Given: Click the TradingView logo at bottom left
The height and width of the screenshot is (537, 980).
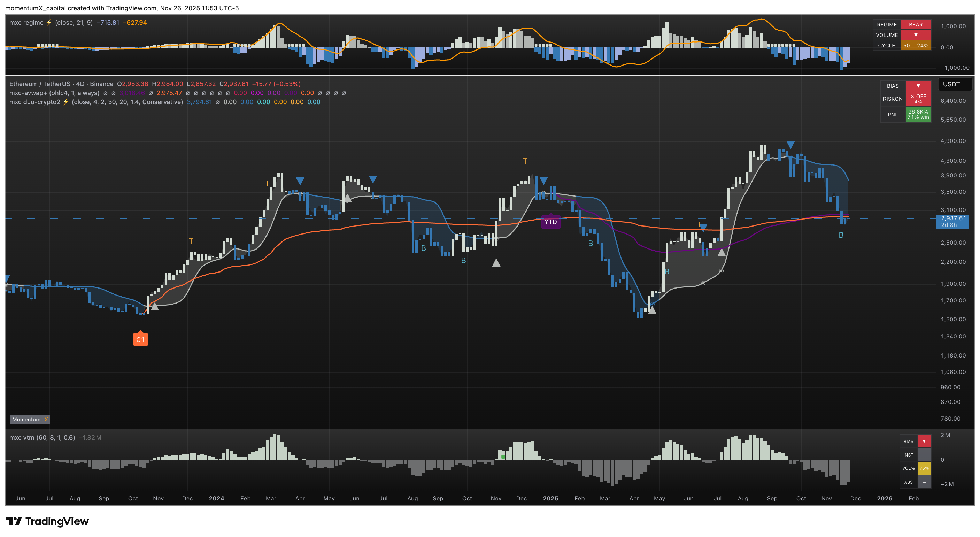Looking at the screenshot, I should 48,521.
